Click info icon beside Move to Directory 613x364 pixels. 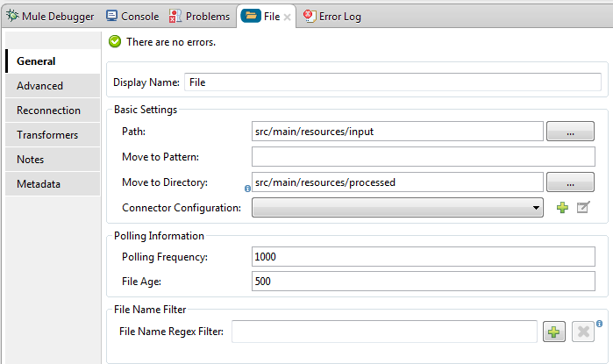(x=247, y=189)
